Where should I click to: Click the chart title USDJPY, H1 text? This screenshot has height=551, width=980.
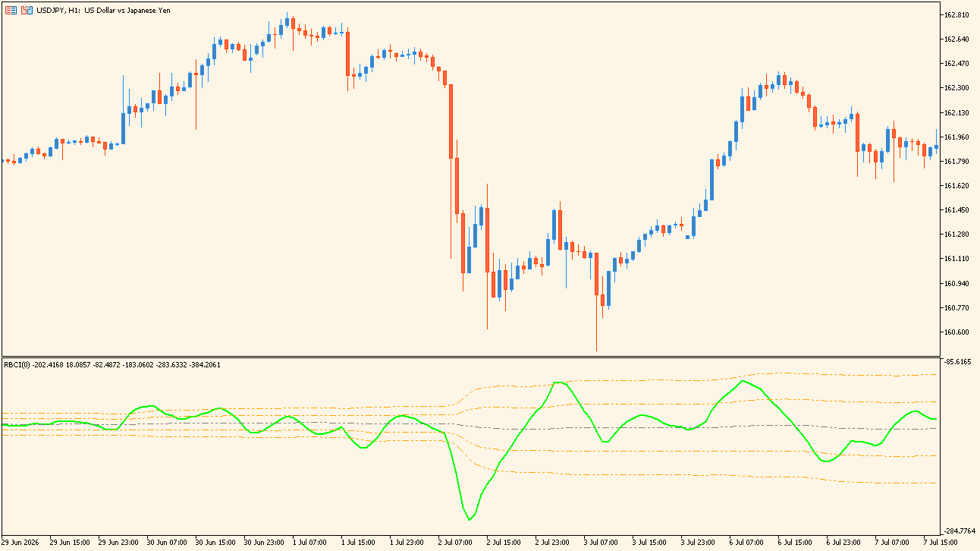[x=59, y=11]
